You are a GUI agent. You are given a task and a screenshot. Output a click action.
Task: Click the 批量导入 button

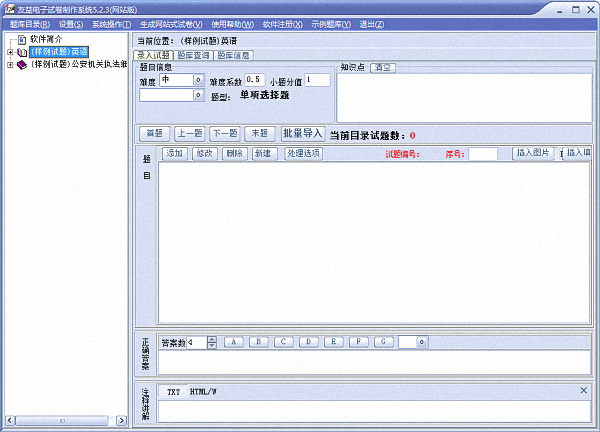302,132
